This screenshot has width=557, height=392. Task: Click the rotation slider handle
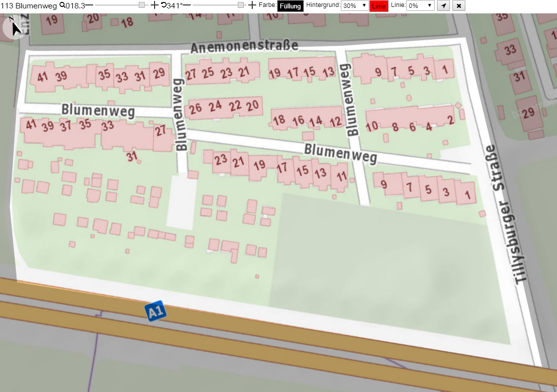[x=241, y=5]
